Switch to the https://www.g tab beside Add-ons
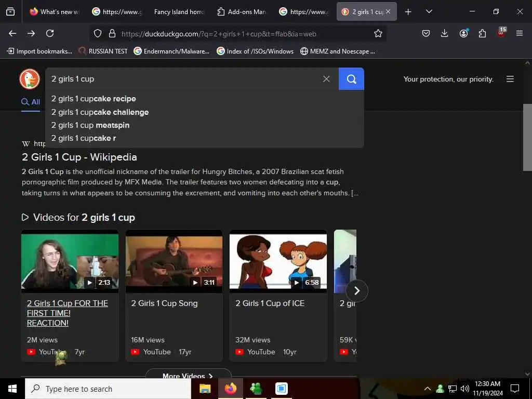Screen dimensions: 532x399 tap(303, 12)
